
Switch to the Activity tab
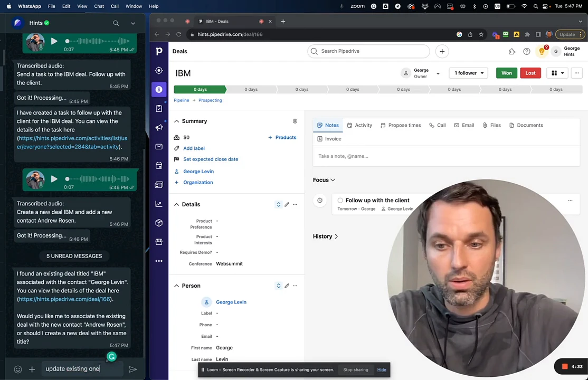tap(359, 125)
